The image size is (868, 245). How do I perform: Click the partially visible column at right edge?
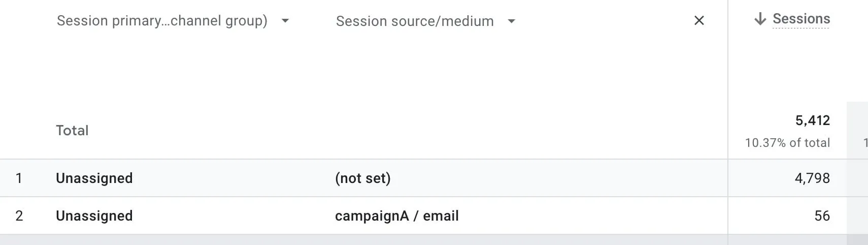pyautogui.click(x=862, y=143)
